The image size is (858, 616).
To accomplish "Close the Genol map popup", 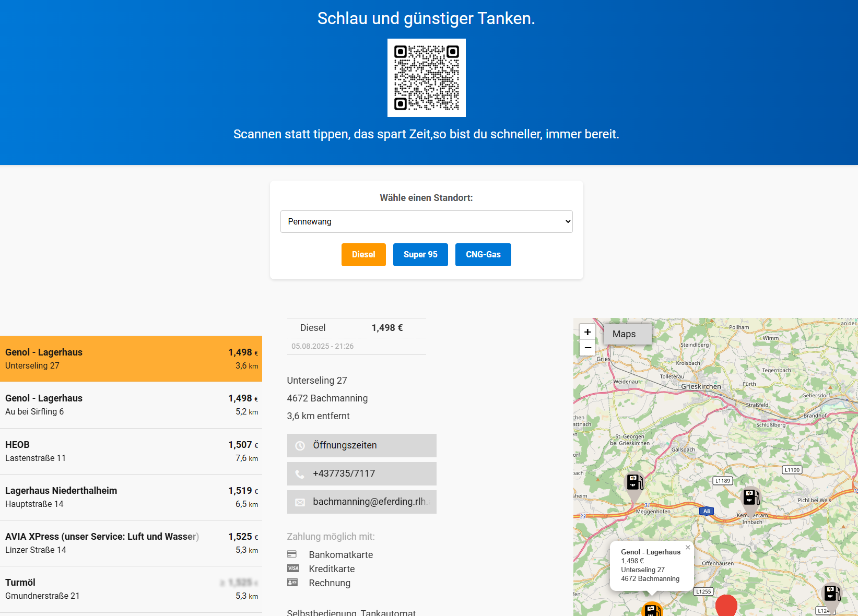I will [688, 548].
